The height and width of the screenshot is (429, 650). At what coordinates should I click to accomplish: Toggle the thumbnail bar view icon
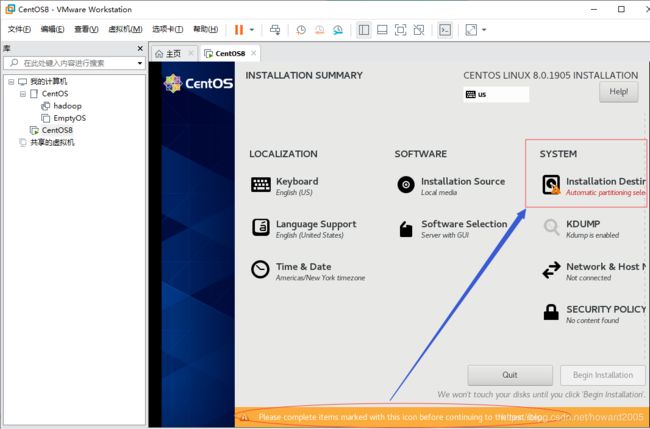pyautogui.click(x=382, y=29)
